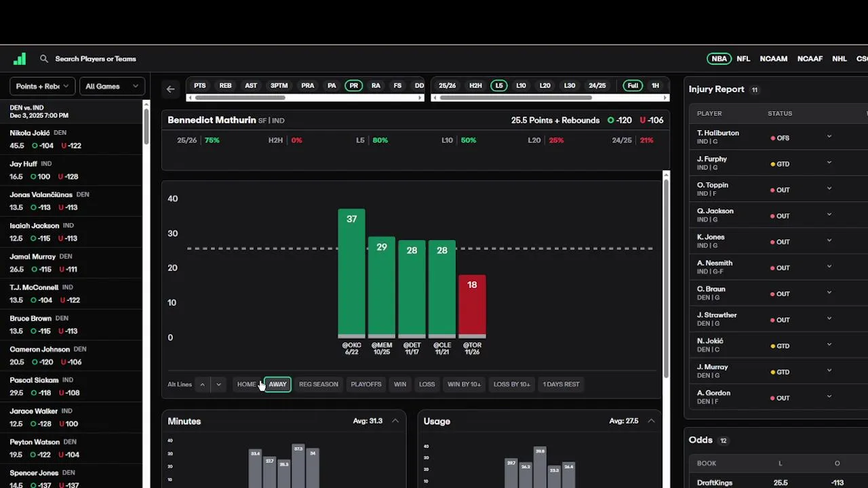Select the PTS stat pill
Image resolution: width=868 pixels, height=488 pixels.
tap(200, 85)
